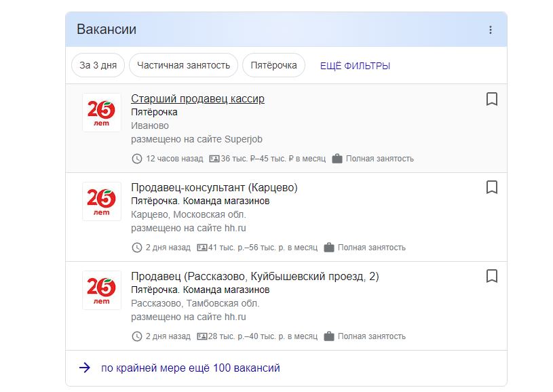Click Полная занятость in the Иваново vacancy
The height and width of the screenshot is (392, 553).
[380, 159]
